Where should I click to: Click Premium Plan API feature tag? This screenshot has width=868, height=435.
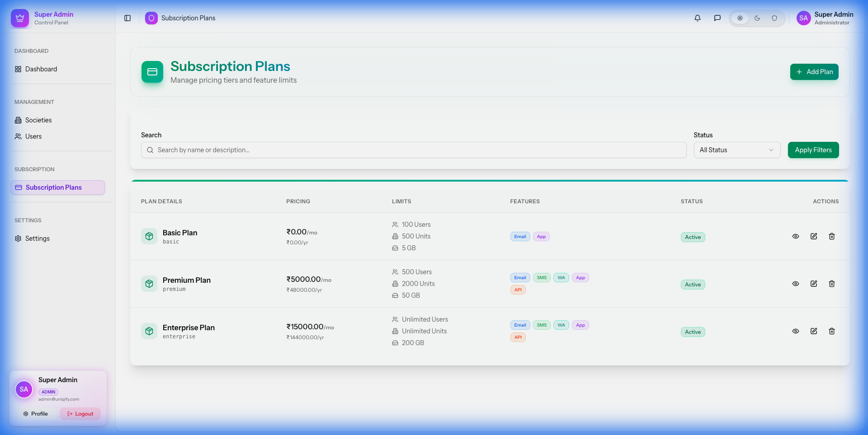click(x=518, y=290)
